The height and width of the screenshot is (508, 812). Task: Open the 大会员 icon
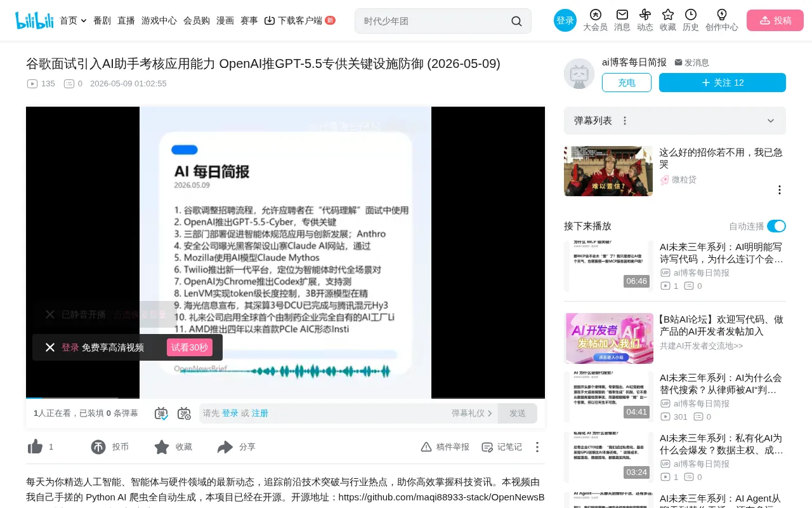tap(595, 15)
